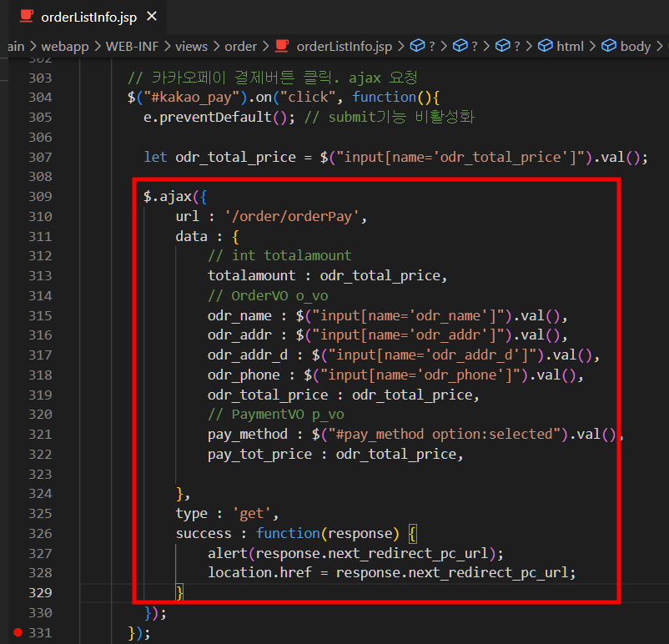The image size is (669, 644).
Task: Expand chevron after the views breadcrumb
Action: (216, 46)
